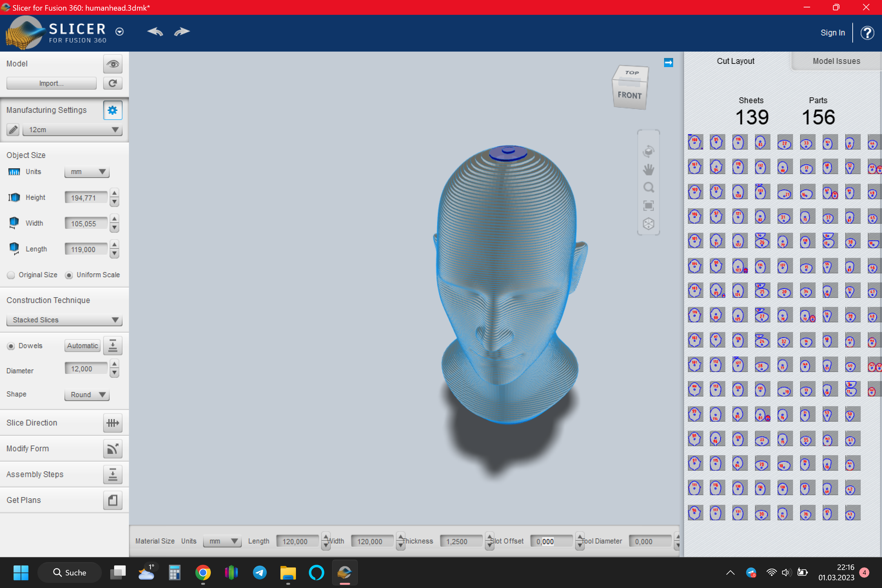This screenshot has height=588, width=882.
Task: Select the Dowels radio button
Action: (11, 346)
